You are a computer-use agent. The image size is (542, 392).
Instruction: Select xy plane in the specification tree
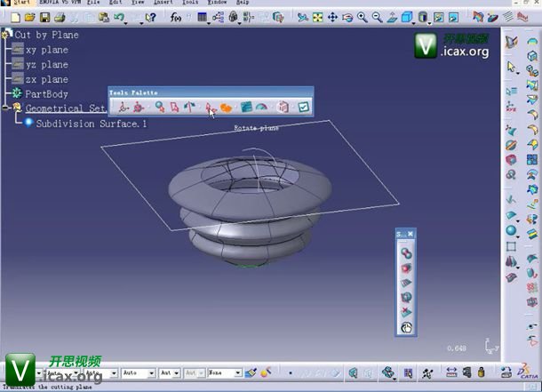(x=46, y=50)
